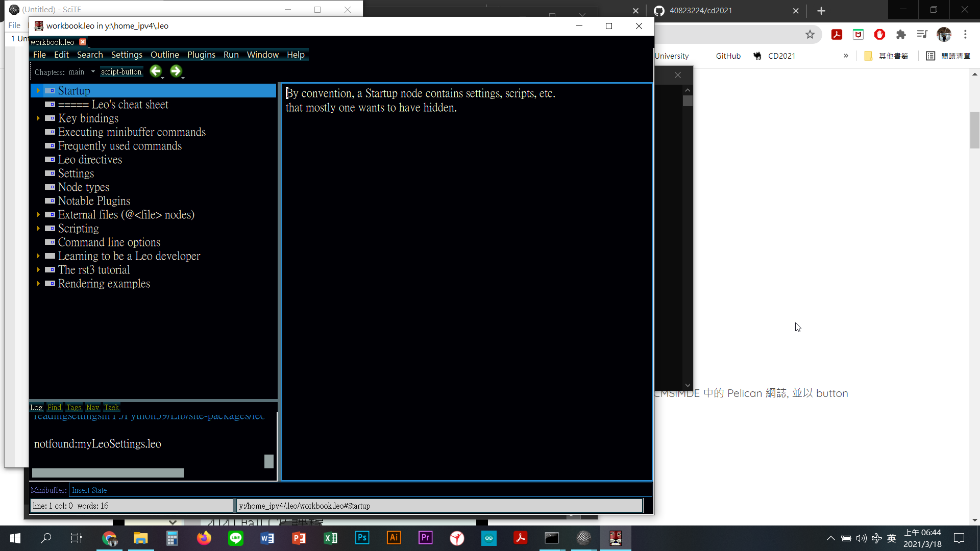Click the script-button button
Screen dimensions: 980x551
point(121,72)
